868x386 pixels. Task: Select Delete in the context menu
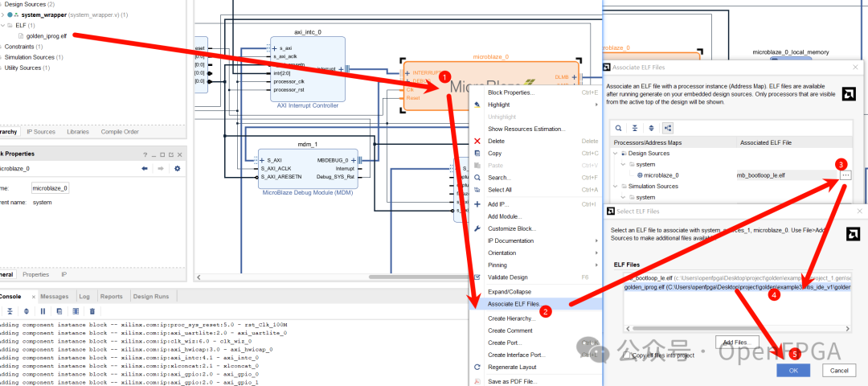tap(535, 142)
